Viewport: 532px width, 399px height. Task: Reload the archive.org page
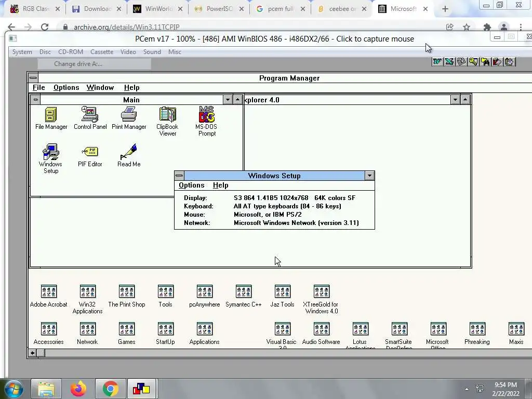click(45, 27)
